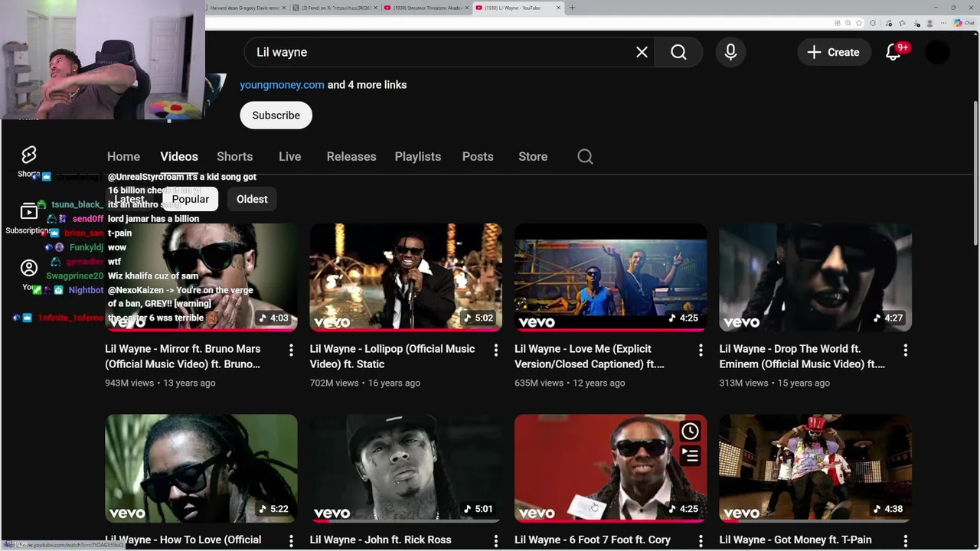
Task: Open options for 6 Foot 7 Foot
Action: [x=701, y=541]
